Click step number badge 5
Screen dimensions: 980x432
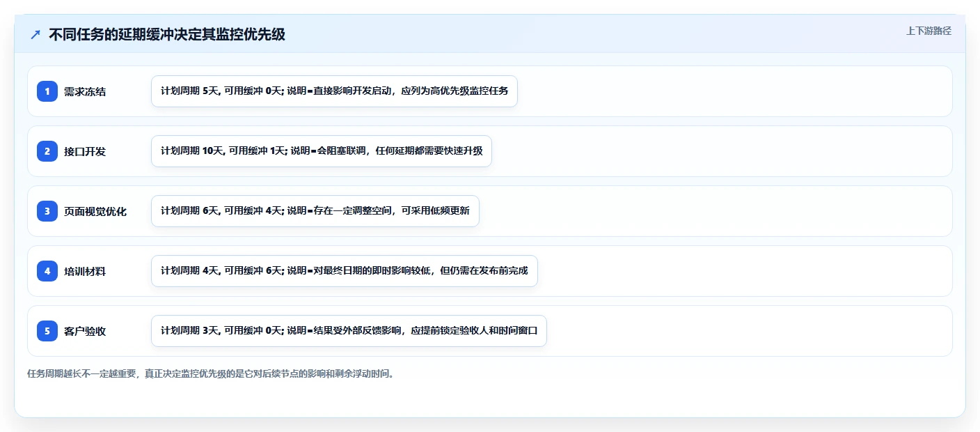click(47, 331)
